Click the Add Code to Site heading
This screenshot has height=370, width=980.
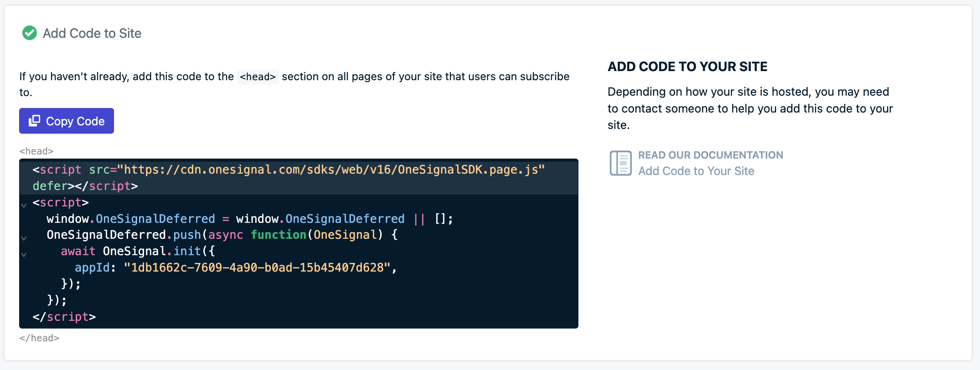coord(92,33)
